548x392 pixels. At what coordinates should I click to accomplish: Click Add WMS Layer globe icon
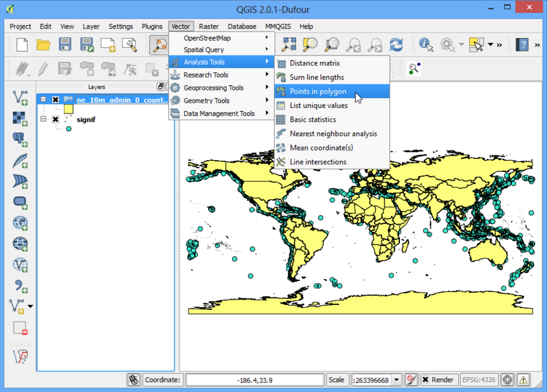tap(20, 223)
